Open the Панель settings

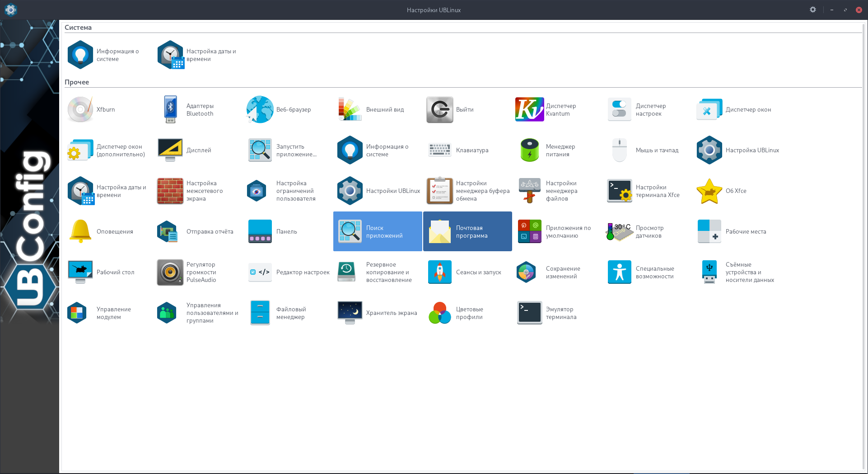[287, 231]
